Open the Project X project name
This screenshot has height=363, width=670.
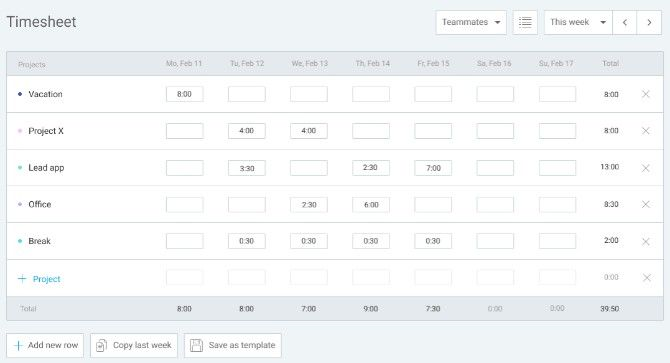(x=46, y=131)
